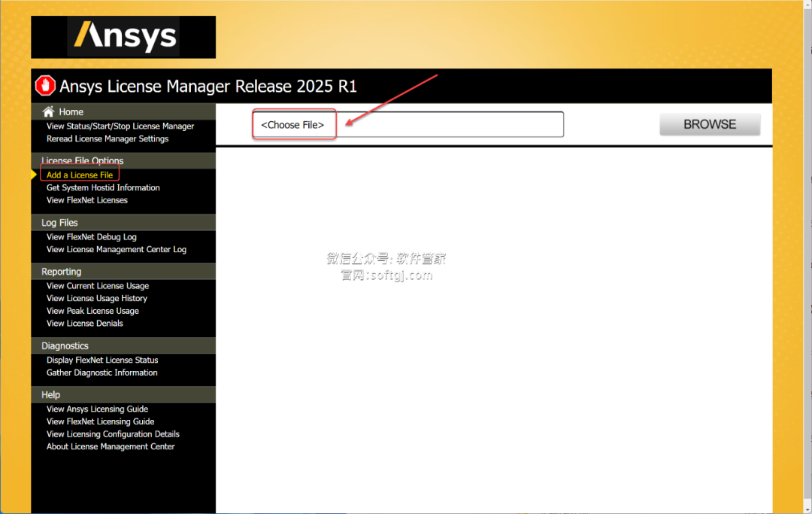Click the Help section header
The image size is (812, 514).
[123, 395]
